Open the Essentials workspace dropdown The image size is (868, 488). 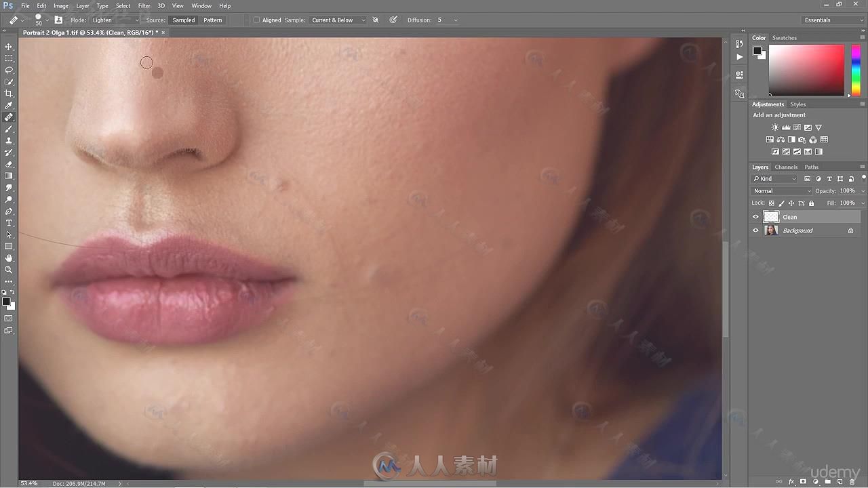[x=833, y=20]
